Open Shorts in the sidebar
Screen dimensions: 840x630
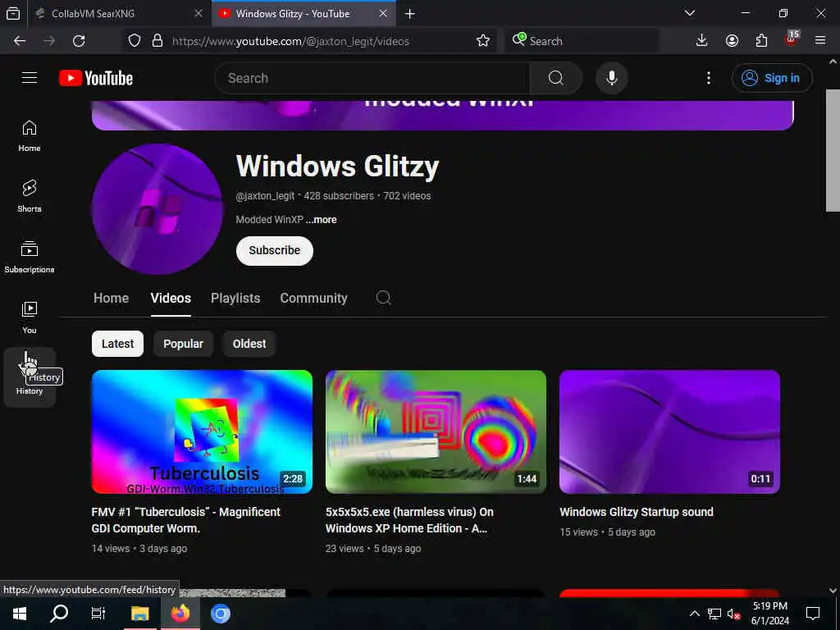click(x=30, y=196)
